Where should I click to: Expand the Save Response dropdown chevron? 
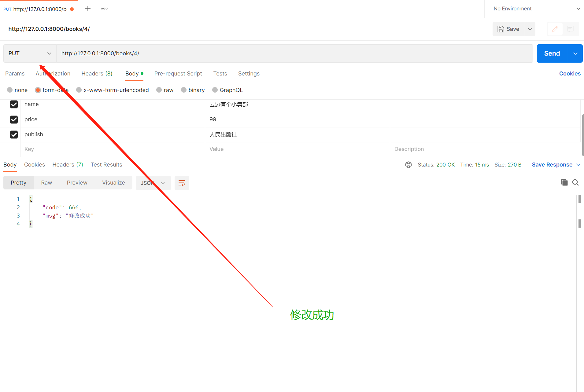pos(578,165)
